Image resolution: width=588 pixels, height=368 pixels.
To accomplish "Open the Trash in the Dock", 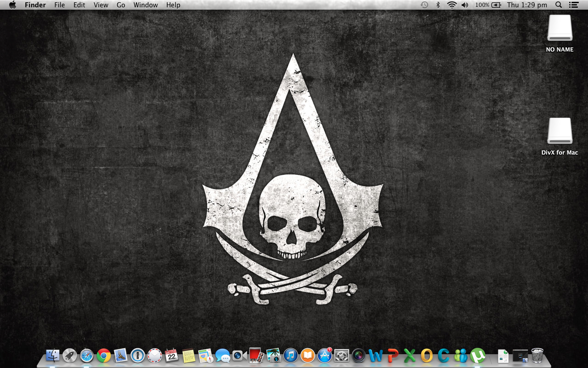I will tap(537, 355).
